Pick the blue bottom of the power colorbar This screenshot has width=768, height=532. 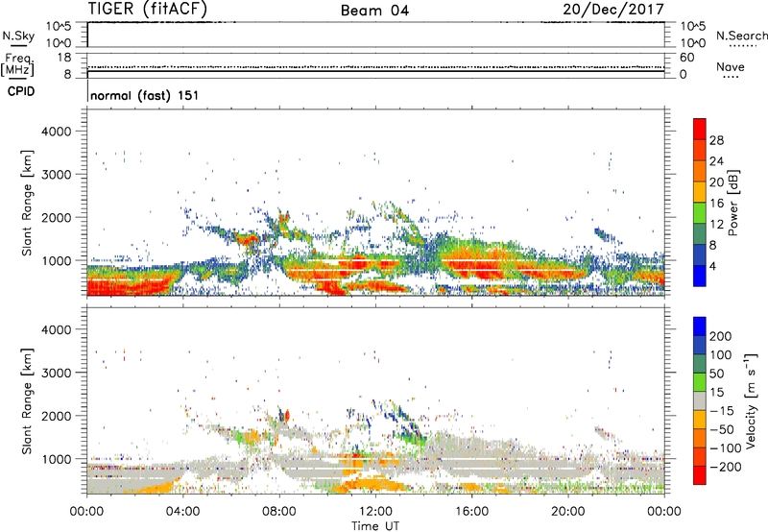tap(700, 276)
